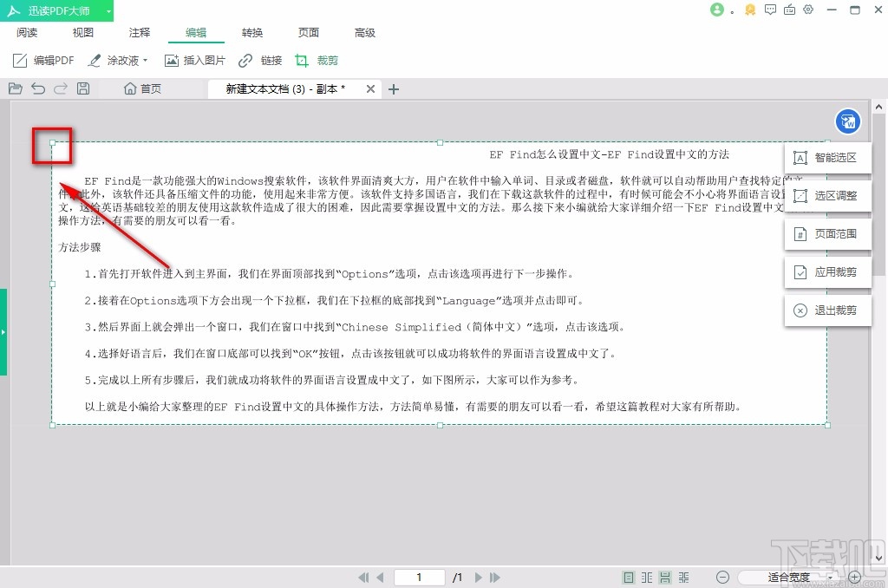Expand the 涂改液 dropdown arrow

[146, 60]
